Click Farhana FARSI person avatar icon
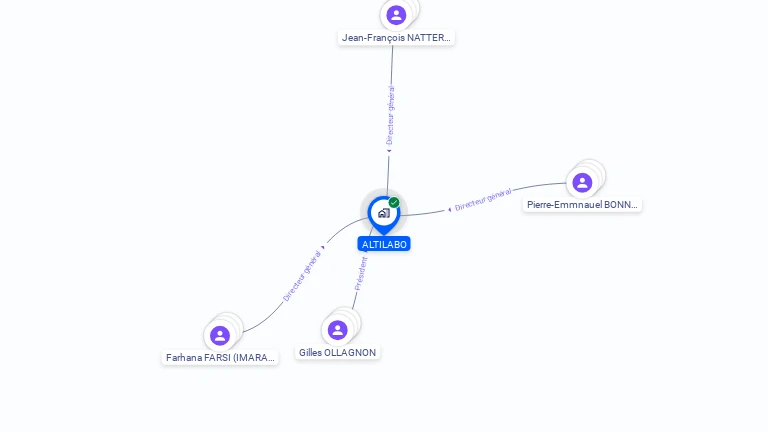Screen dimensions: 768x432 pos(220,336)
